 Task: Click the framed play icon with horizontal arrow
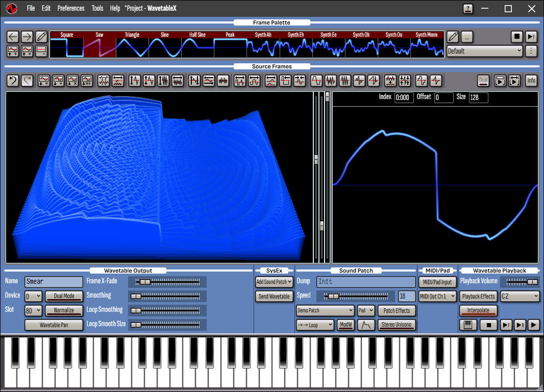pos(514,81)
